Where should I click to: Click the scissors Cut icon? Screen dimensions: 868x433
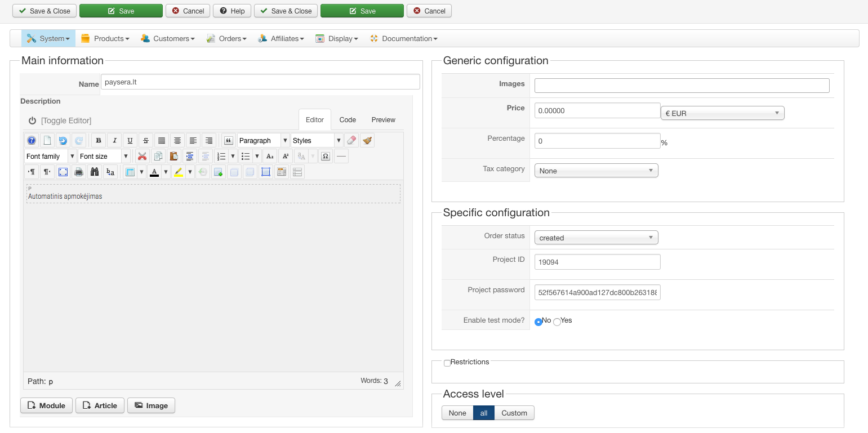pos(143,157)
